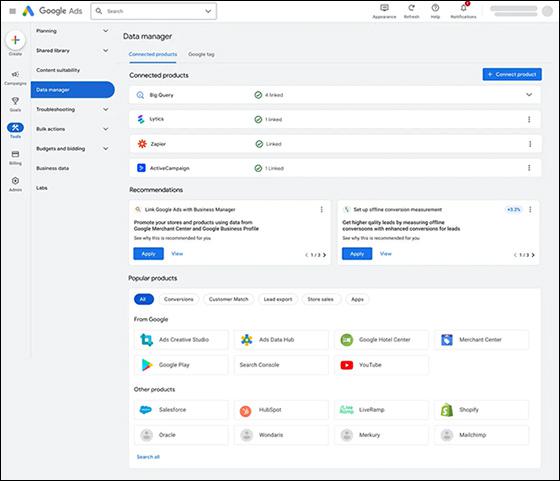Click the Create plus button
560x481 pixels.
coord(15,40)
